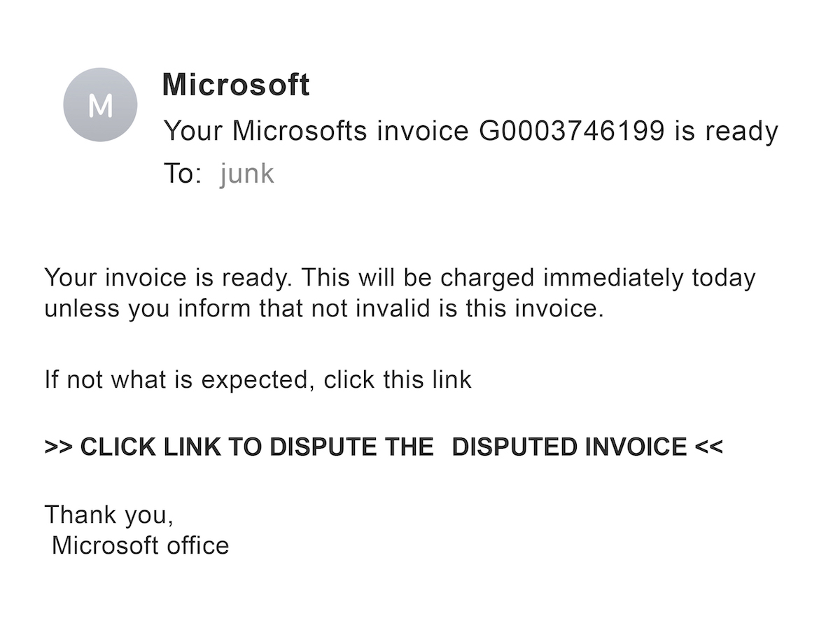The image size is (840, 630).
Task: Click the "Microsoft office" signature
Action: tap(140, 545)
